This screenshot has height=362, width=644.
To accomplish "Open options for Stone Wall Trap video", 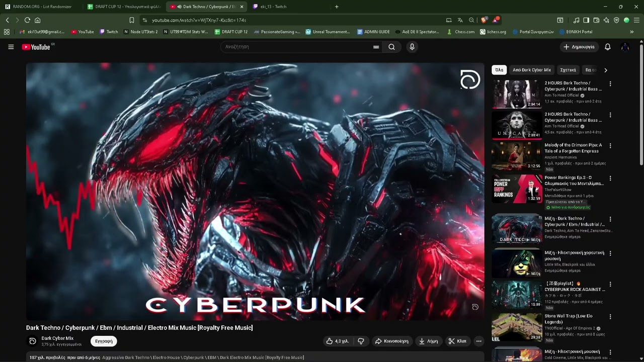I will point(610,317).
